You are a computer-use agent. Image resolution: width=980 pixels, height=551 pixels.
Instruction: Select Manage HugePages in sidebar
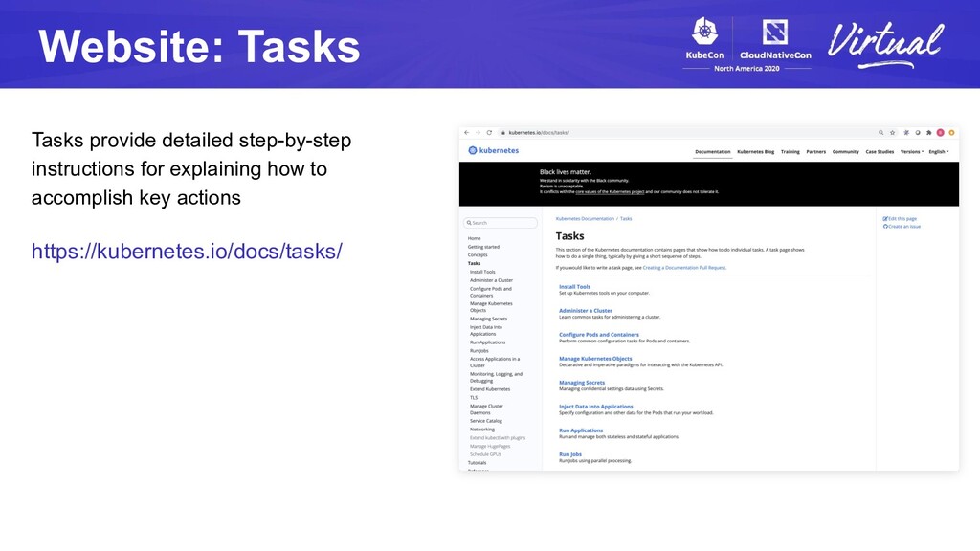[x=490, y=446]
